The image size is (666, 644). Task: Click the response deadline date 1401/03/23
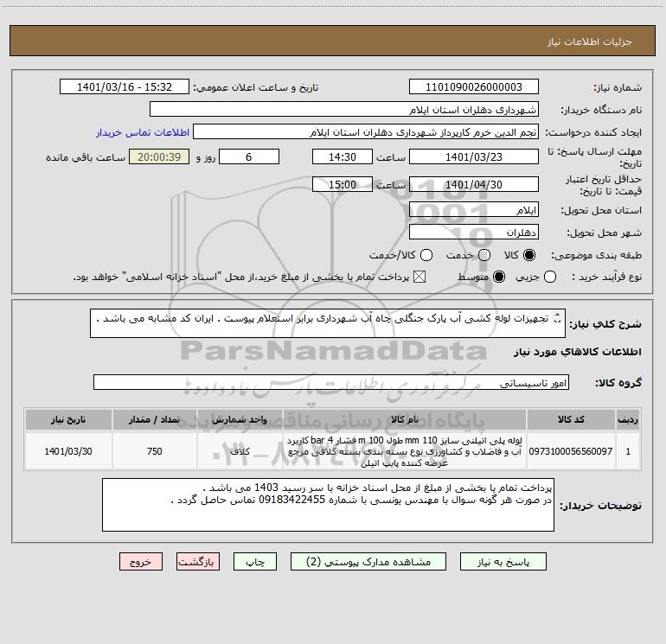coord(474,156)
